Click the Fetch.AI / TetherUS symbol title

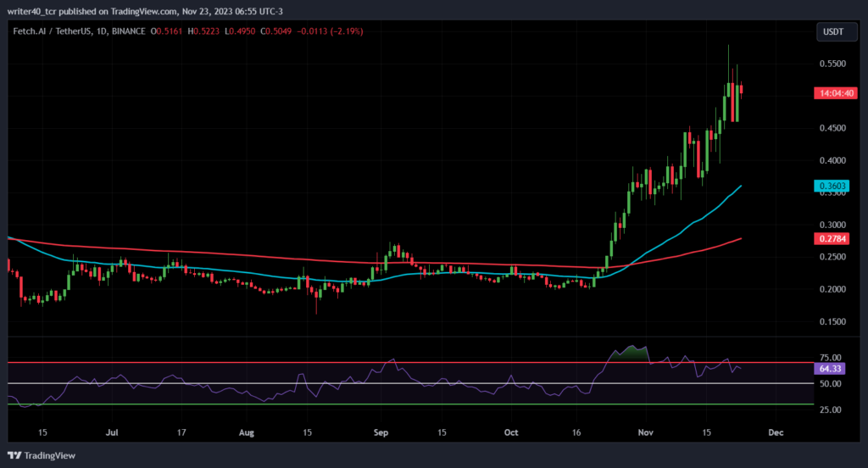[x=53, y=31]
